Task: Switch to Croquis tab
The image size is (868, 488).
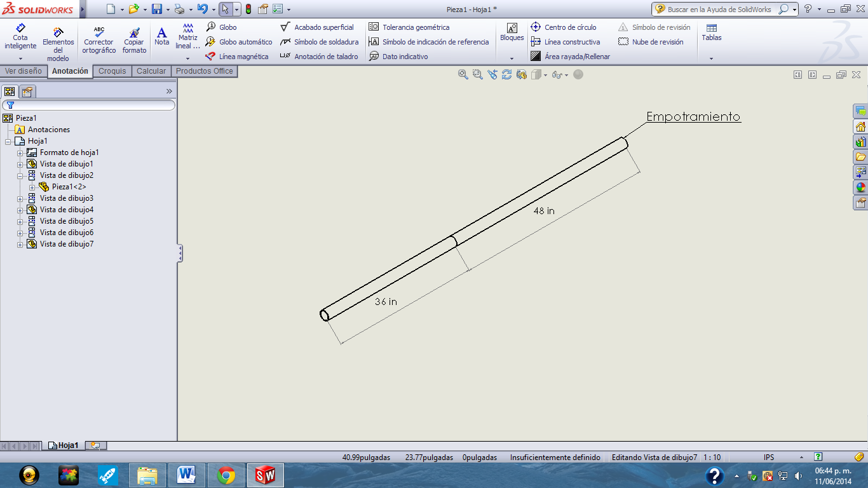Action: [x=112, y=71]
